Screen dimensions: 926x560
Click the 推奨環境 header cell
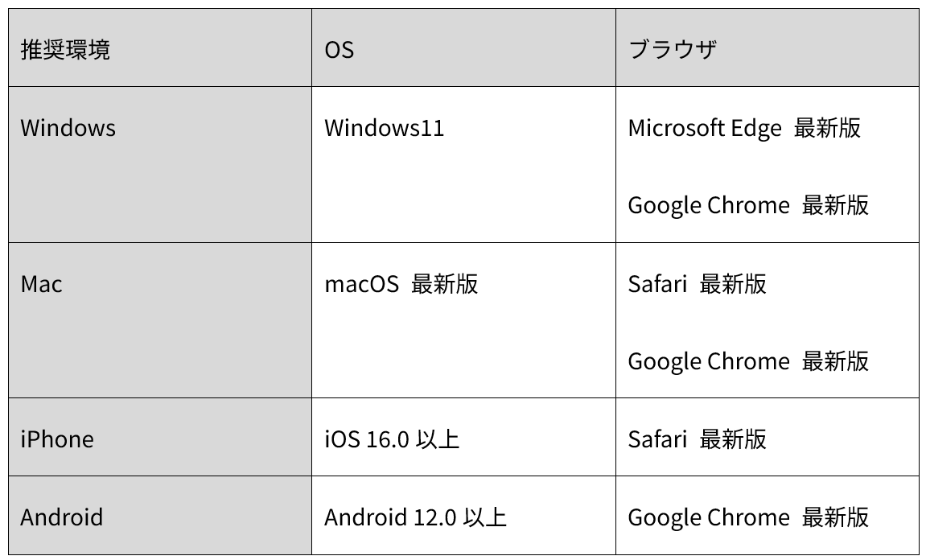[65, 50]
